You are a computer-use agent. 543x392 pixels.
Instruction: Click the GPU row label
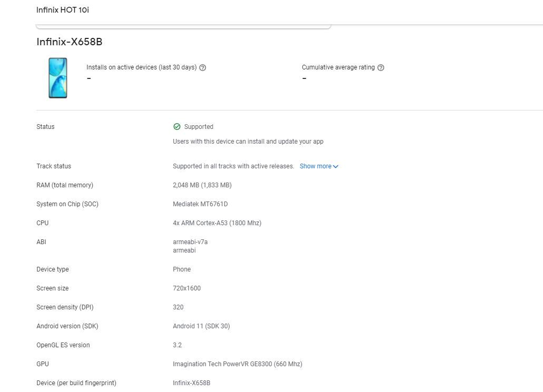pos(43,364)
